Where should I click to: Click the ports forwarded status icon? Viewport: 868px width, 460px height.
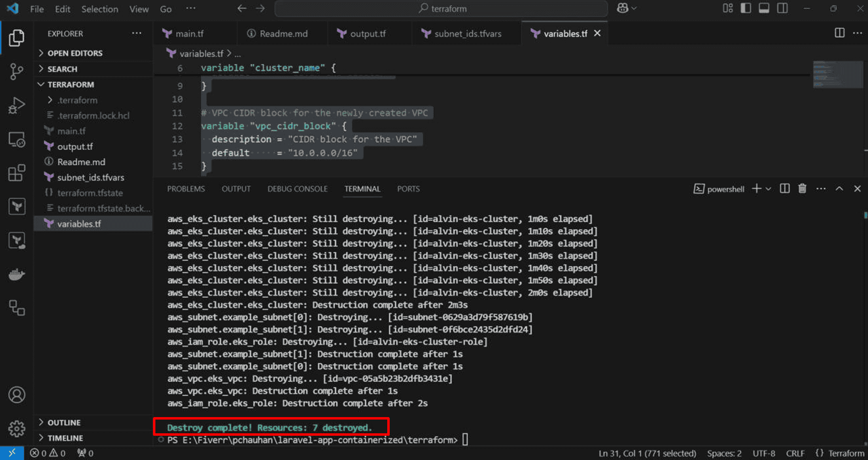pyautogui.click(x=85, y=453)
